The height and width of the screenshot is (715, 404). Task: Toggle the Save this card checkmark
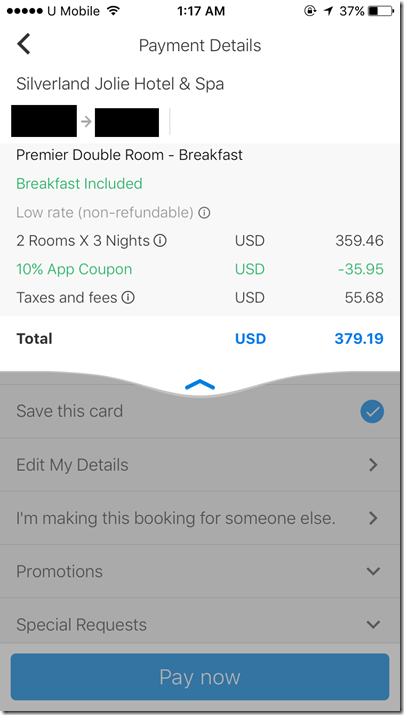coord(372,411)
